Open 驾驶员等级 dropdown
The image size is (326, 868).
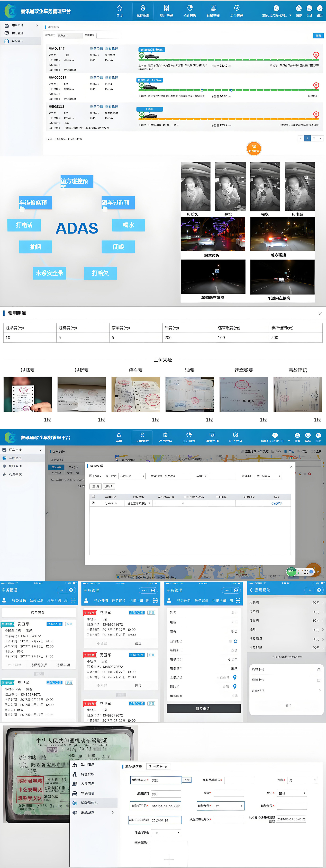pyautogui.click(x=166, y=833)
